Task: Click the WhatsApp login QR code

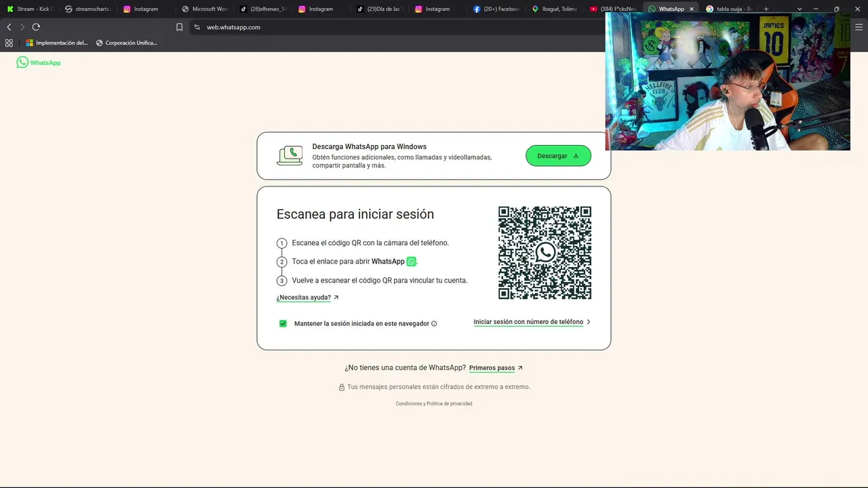Action: coord(545,253)
